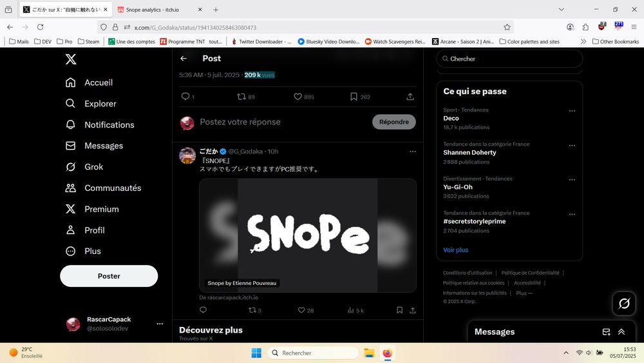Open the Windows Start menu
644x363 pixels.
(256, 353)
